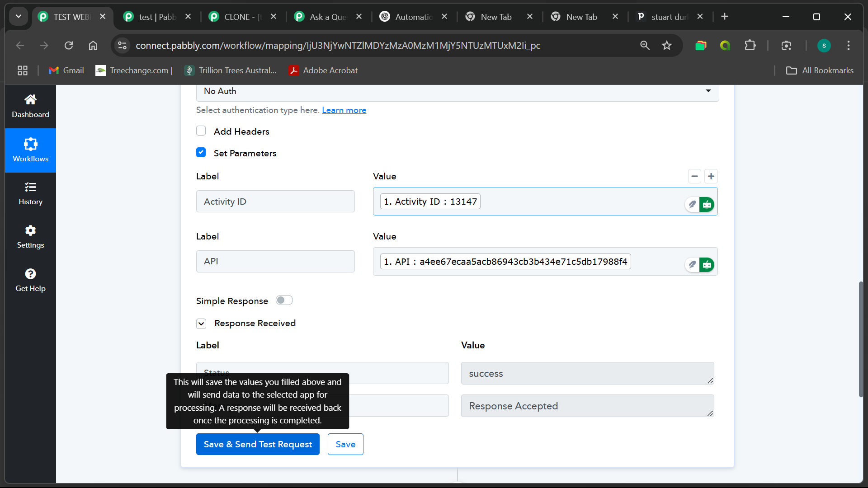The width and height of the screenshot is (868, 488).
Task: Click the Activity ID label field
Action: tap(275, 202)
